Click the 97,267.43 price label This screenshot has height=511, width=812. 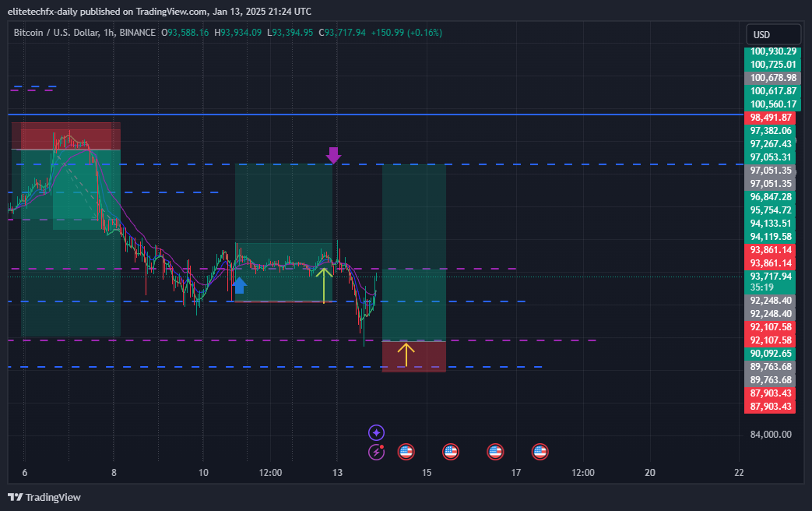770,144
